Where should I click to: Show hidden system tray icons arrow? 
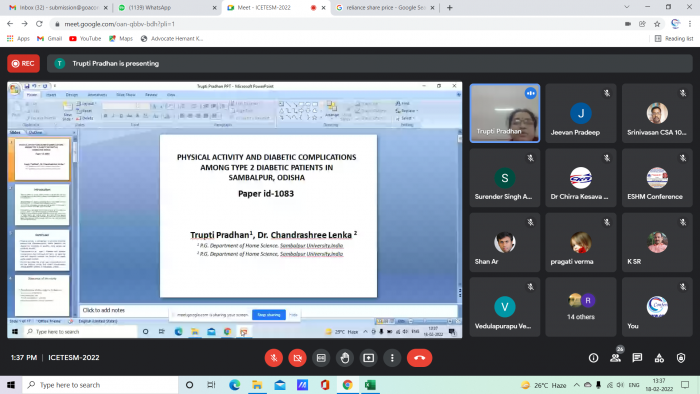(x=576, y=385)
